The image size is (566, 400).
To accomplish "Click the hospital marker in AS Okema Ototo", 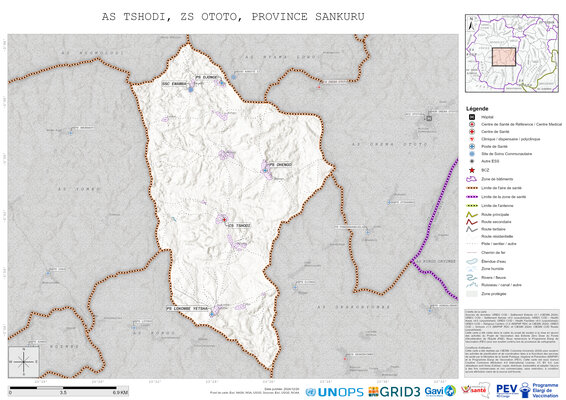I will point(429,118).
